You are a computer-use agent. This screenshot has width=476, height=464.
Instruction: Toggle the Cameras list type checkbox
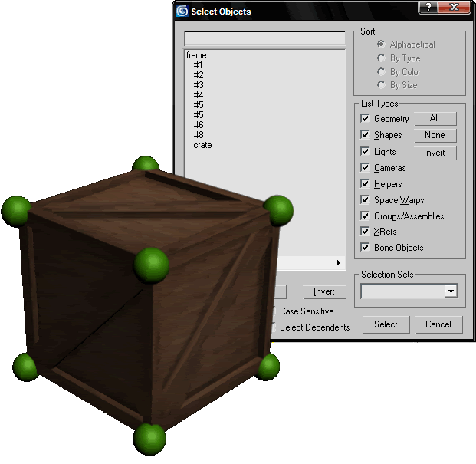pyautogui.click(x=365, y=167)
